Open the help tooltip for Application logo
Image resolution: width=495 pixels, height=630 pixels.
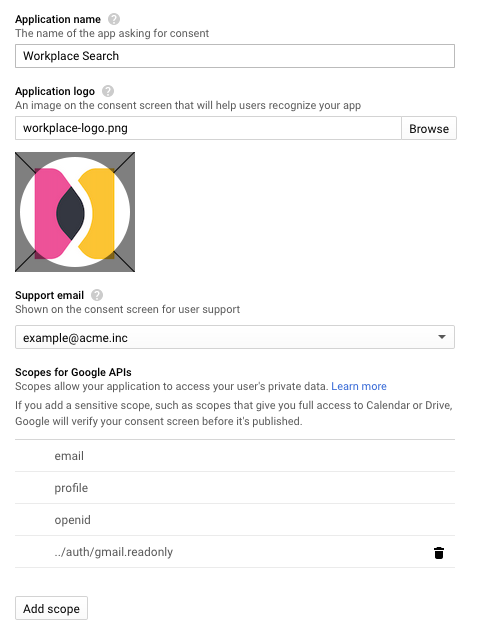click(108, 91)
